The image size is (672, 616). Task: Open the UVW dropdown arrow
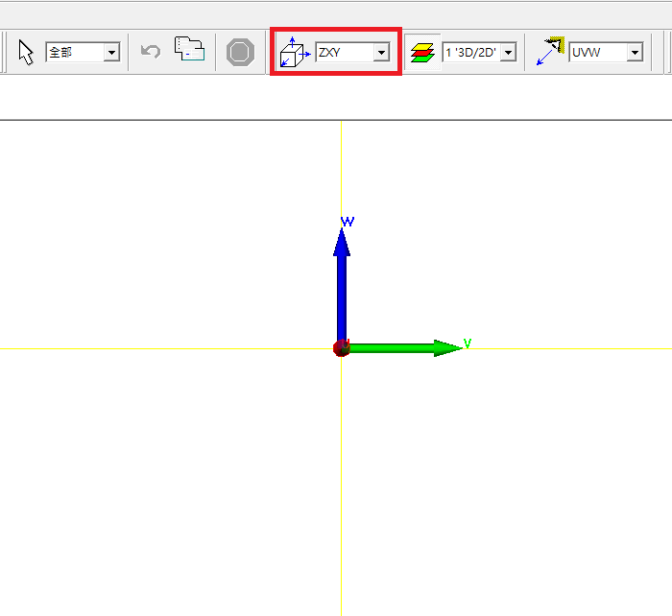click(634, 53)
